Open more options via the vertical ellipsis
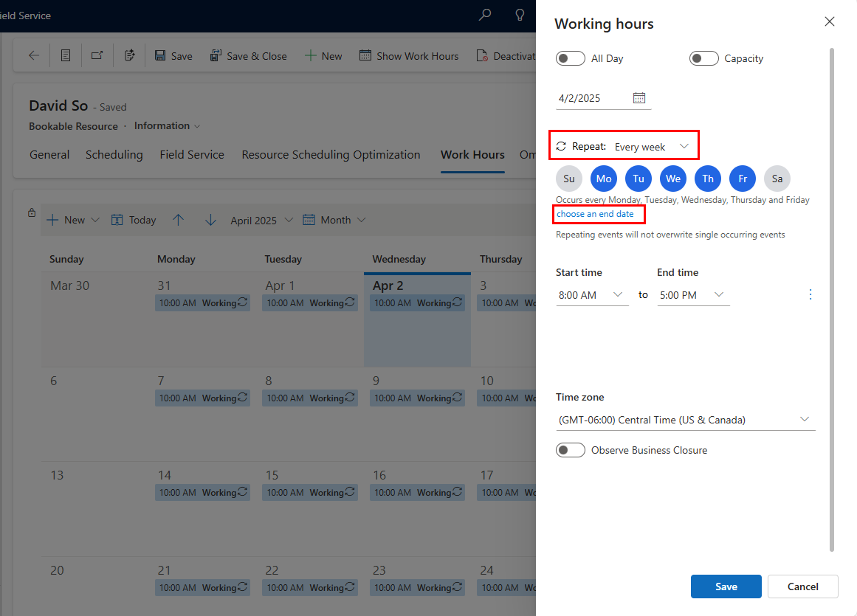The height and width of the screenshot is (616, 857). pos(810,294)
